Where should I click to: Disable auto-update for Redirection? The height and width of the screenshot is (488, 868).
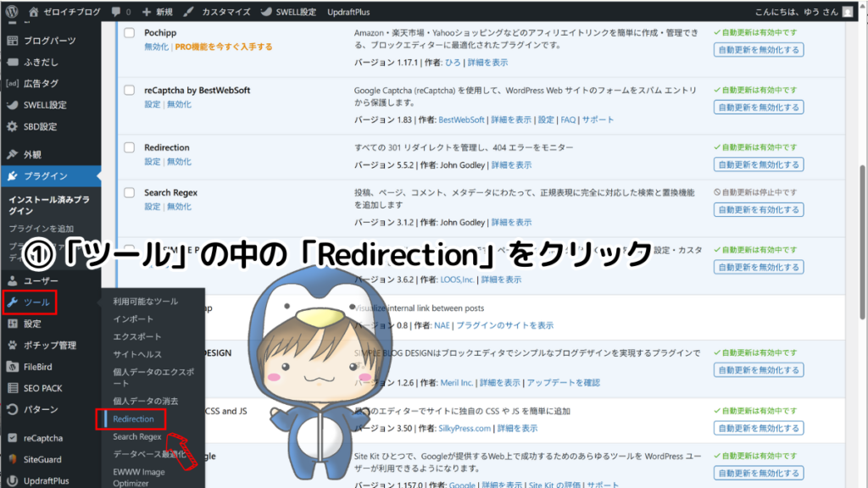click(x=759, y=165)
